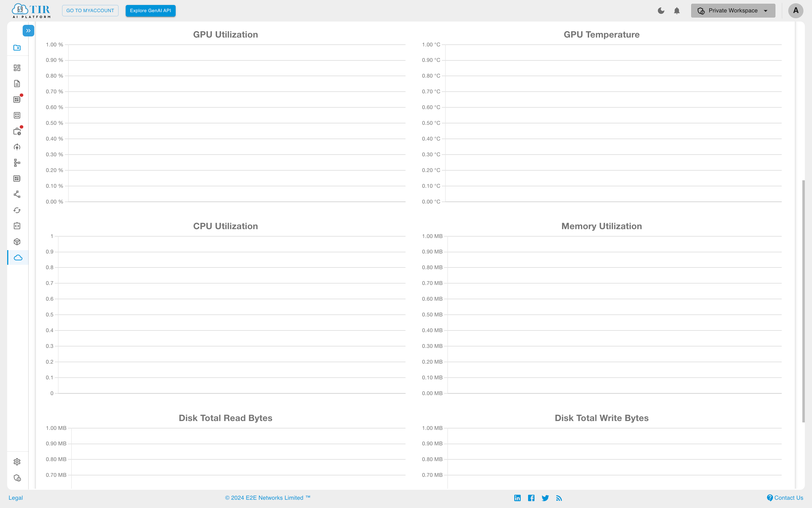Screen dimensions: 812x508
Task: Click the '0.50 %' GPU Utilization axis label
Action: click(x=54, y=123)
